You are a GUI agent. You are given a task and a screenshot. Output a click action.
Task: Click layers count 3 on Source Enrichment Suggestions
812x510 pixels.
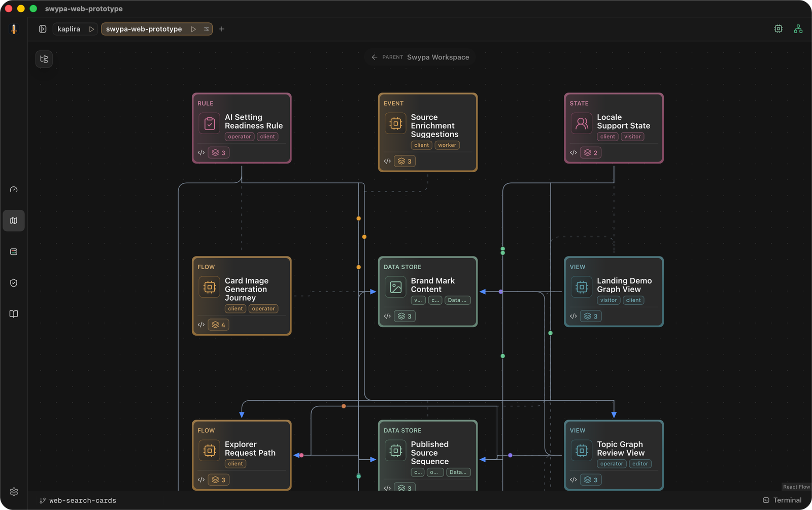(405, 161)
